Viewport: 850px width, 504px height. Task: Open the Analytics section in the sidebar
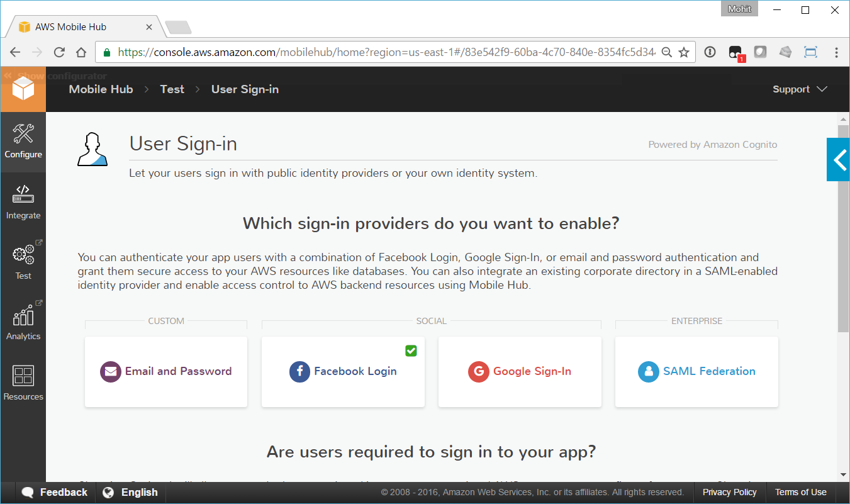click(x=23, y=322)
